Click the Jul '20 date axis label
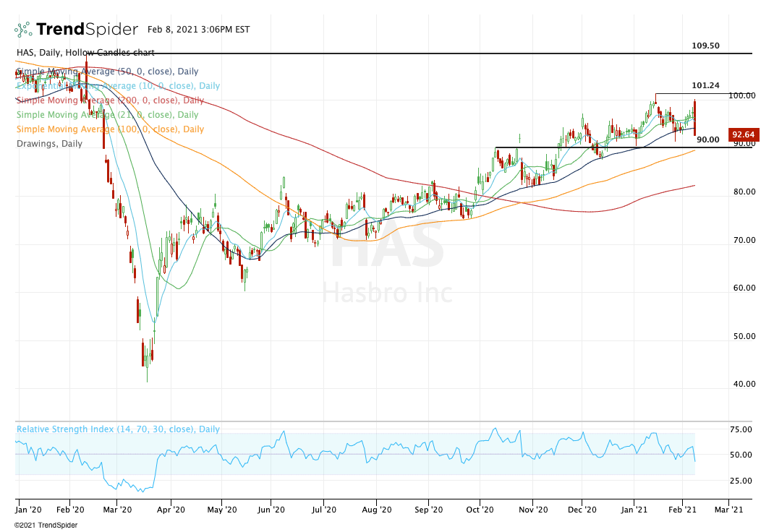 [324, 510]
